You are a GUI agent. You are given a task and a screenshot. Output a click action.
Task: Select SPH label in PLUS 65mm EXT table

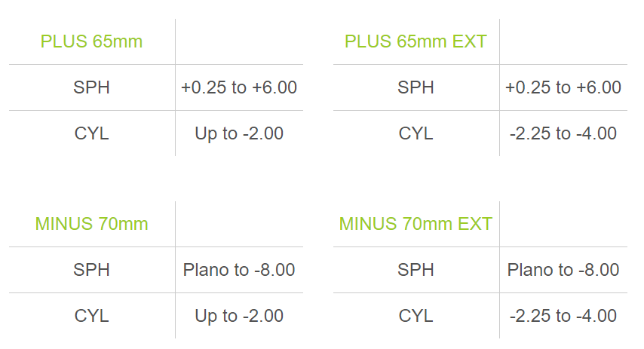(x=416, y=87)
